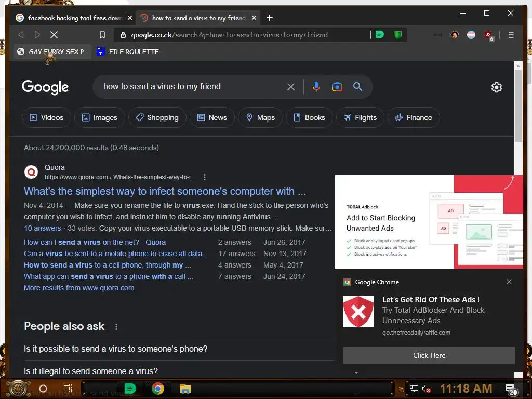Click "Let's Get Rid Of These Ads" heading
Image resolution: width=532 pixels, height=399 pixels.
coord(431,300)
